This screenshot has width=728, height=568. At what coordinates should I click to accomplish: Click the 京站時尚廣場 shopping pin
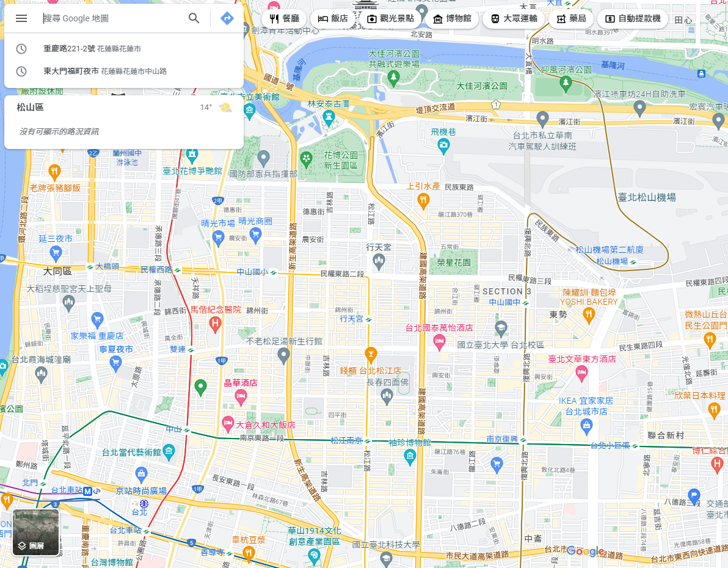tap(141, 474)
